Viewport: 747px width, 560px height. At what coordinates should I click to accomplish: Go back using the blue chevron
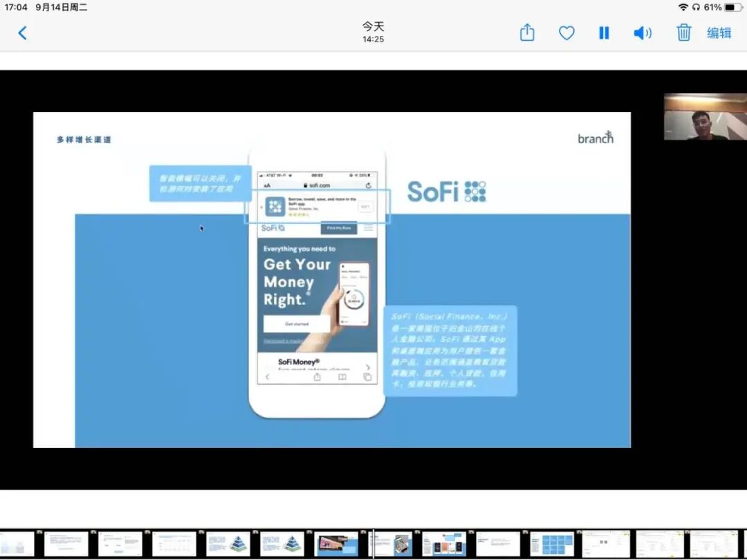tap(22, 33)
